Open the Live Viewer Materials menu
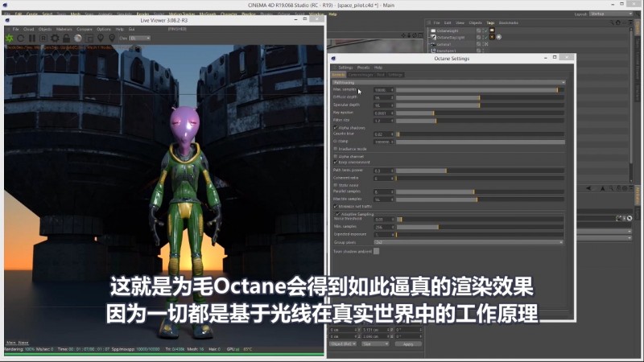 click(x=64, y=29)
